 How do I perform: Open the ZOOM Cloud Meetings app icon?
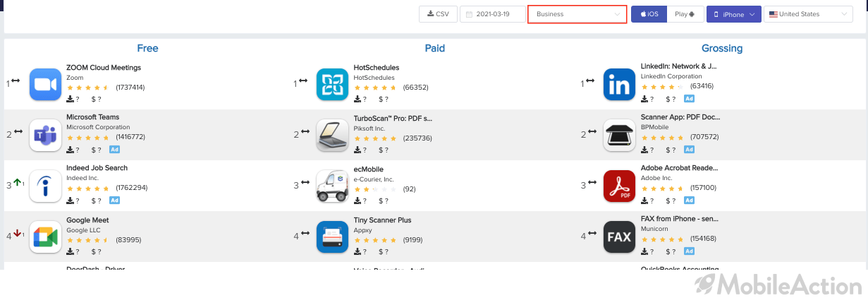click(45, 85)
